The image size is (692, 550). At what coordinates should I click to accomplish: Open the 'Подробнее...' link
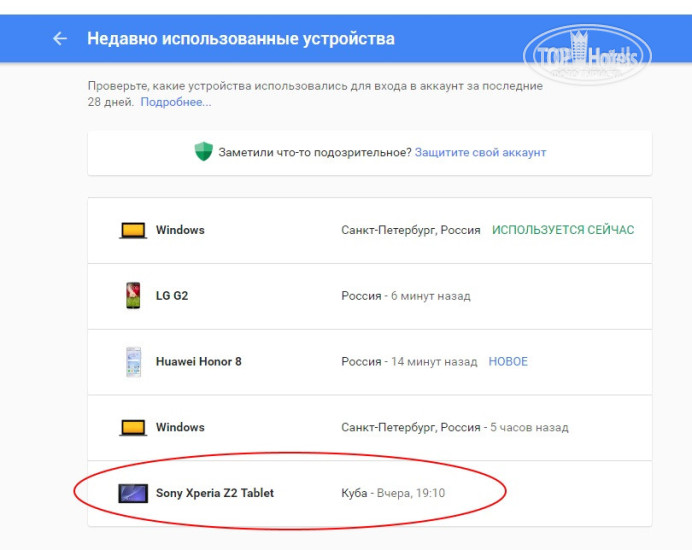(176, 102)
